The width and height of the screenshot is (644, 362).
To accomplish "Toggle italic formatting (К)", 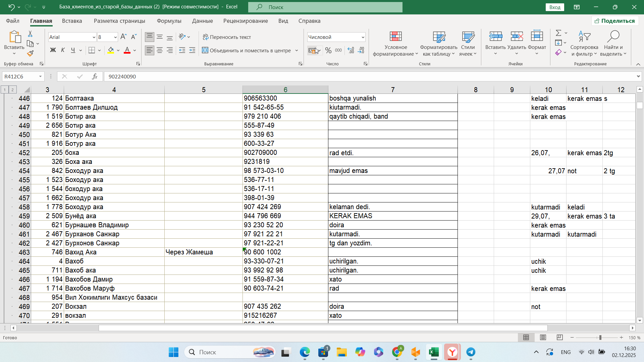I will [x=63, y=50].
